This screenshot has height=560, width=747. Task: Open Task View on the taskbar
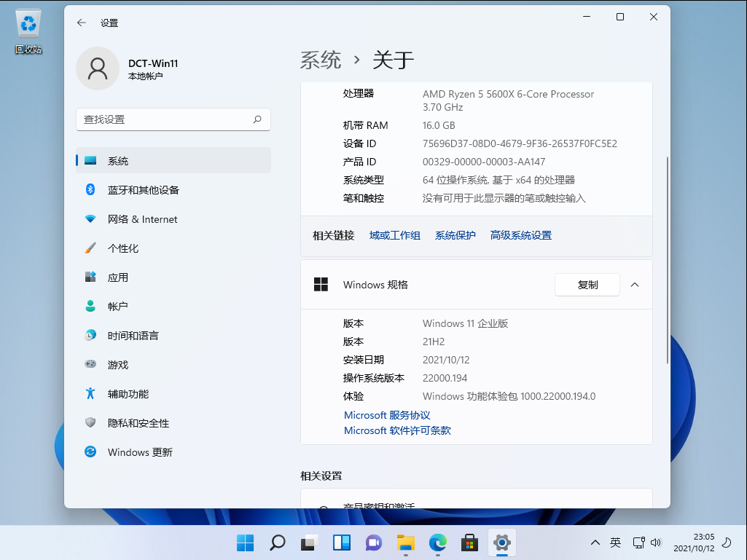[x=310, y=543]
